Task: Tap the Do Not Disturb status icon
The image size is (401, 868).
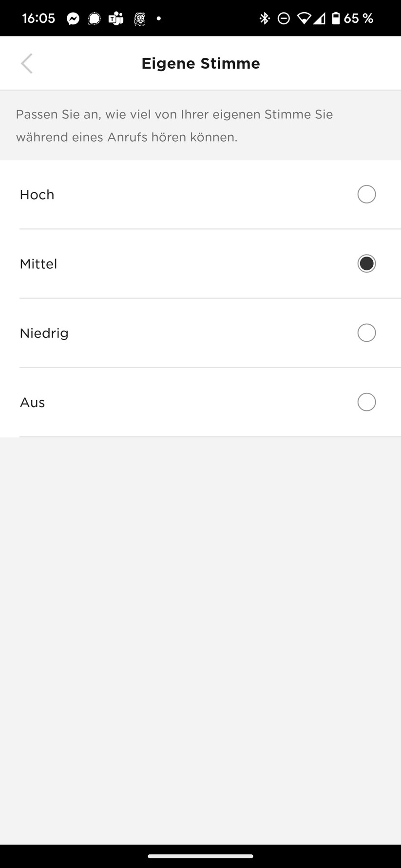Action: (284, 18)
